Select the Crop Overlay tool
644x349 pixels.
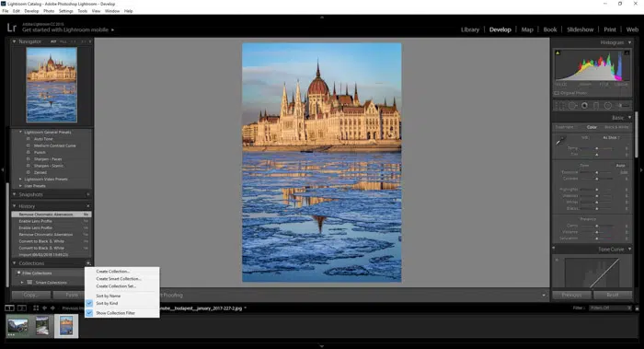coord(559,106)
